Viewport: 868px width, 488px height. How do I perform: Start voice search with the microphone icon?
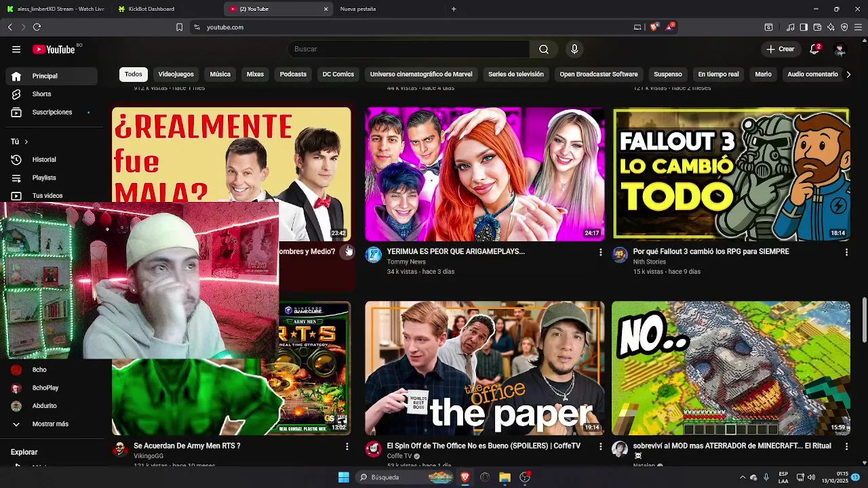tap(574, 49)
